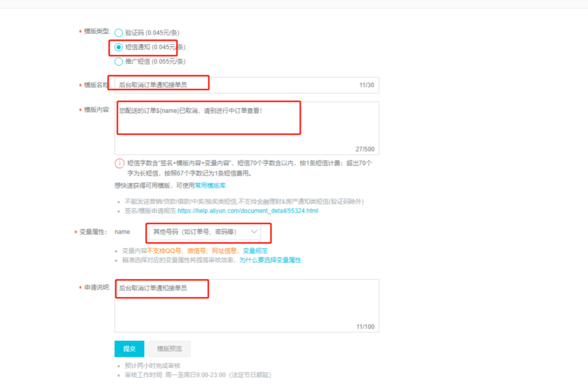Click the "name" variable label

(122, 232)
